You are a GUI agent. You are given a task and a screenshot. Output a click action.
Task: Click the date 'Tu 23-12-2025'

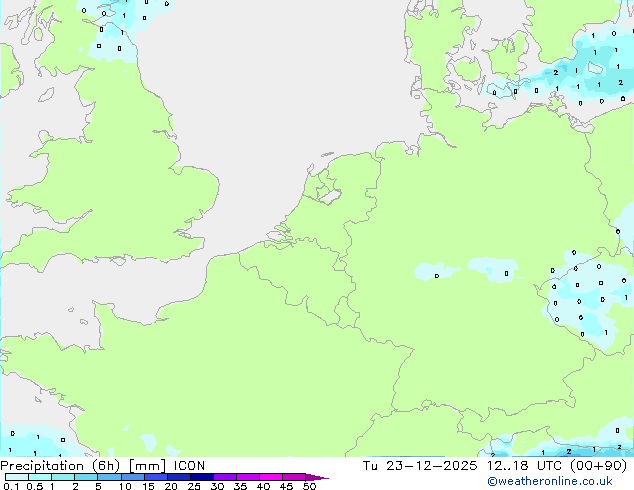coord(420,466)
